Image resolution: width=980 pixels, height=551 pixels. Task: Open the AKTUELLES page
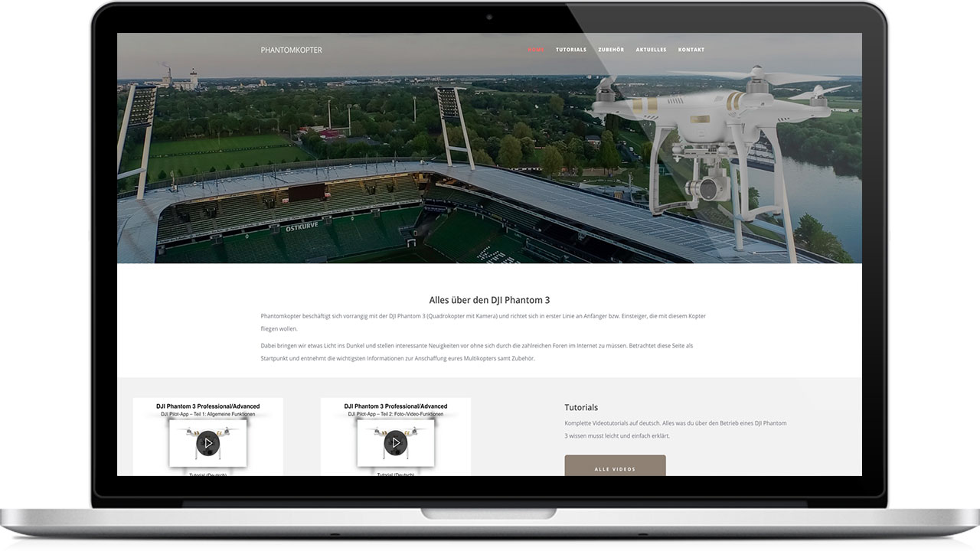[651, 49]
